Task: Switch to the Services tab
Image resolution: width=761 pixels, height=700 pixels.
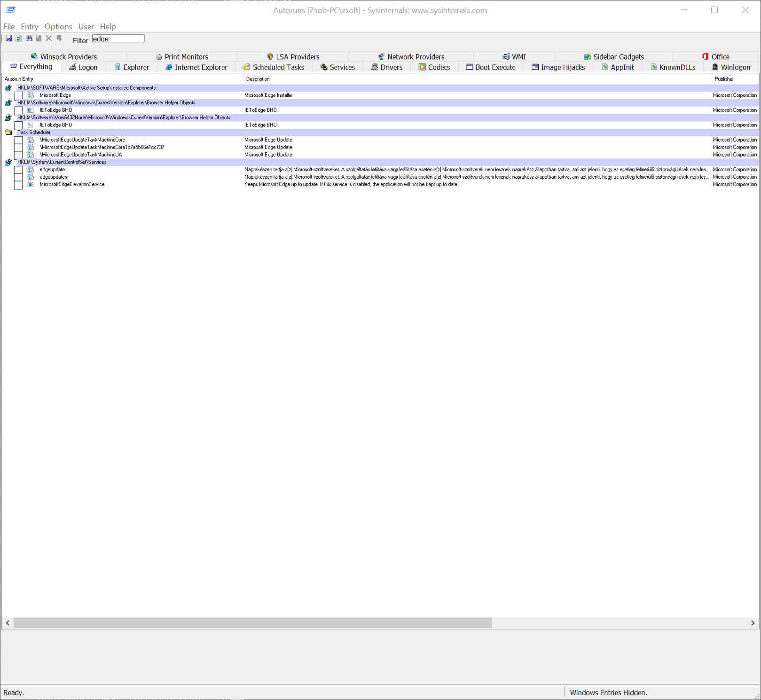Action: click(x=337, y=67)
